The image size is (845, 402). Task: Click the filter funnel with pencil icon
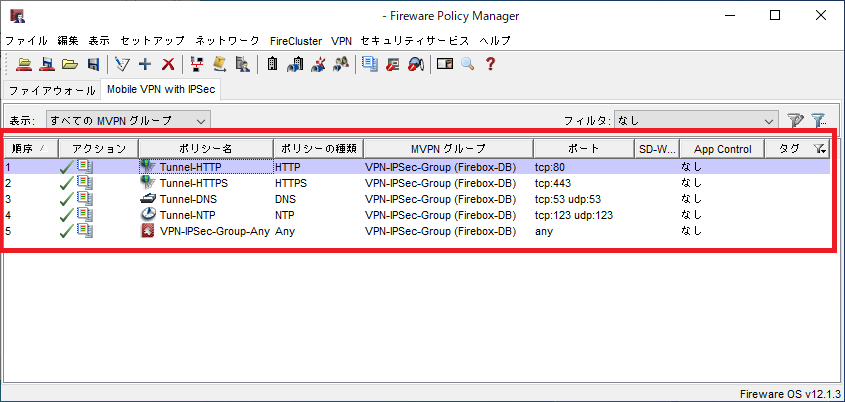pyautogui.click(x=794, y=121)
